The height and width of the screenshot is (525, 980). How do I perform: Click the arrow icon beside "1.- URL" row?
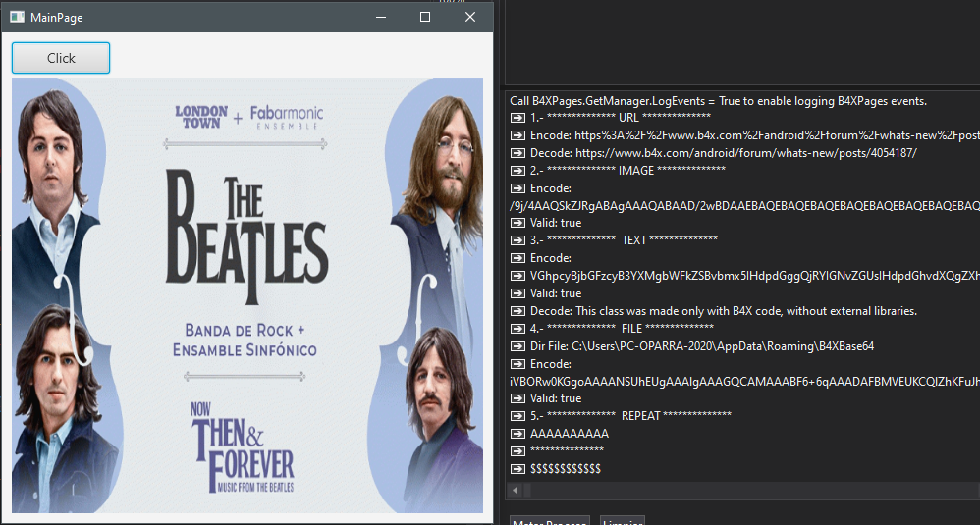(x=517, y=118)
